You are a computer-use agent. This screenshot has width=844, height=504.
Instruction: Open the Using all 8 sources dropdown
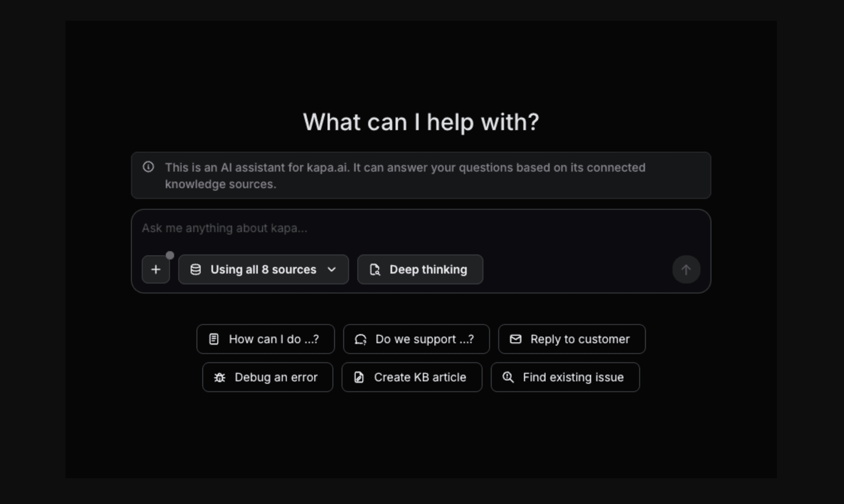pos(263,269)
